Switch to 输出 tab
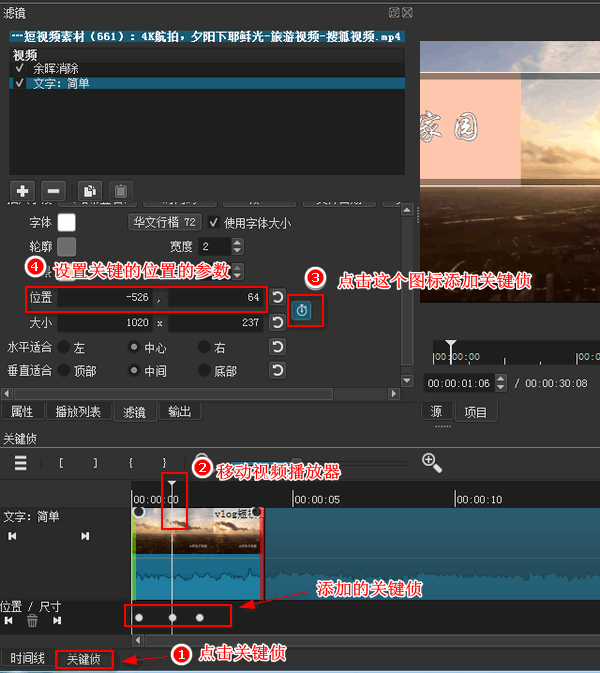 click(179, 412)
